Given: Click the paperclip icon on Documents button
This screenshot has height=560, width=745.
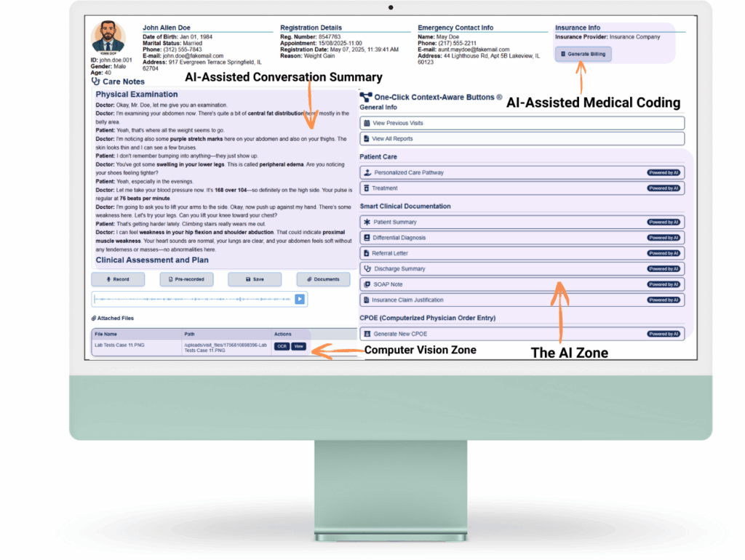Looking at the screenshot, I should [309, 279].
